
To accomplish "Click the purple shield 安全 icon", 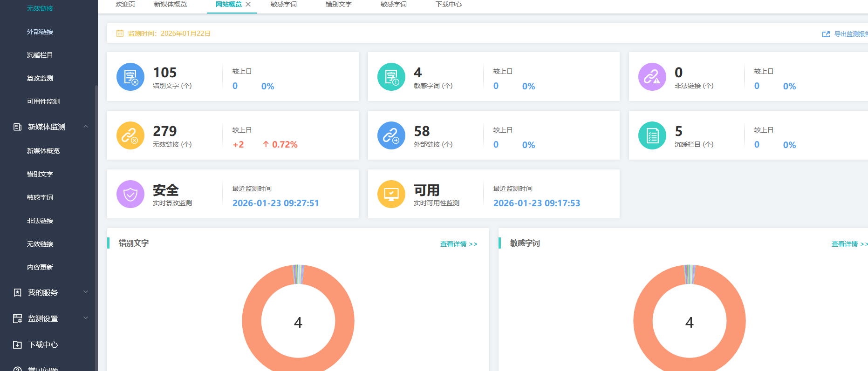I will pos(130,194).
